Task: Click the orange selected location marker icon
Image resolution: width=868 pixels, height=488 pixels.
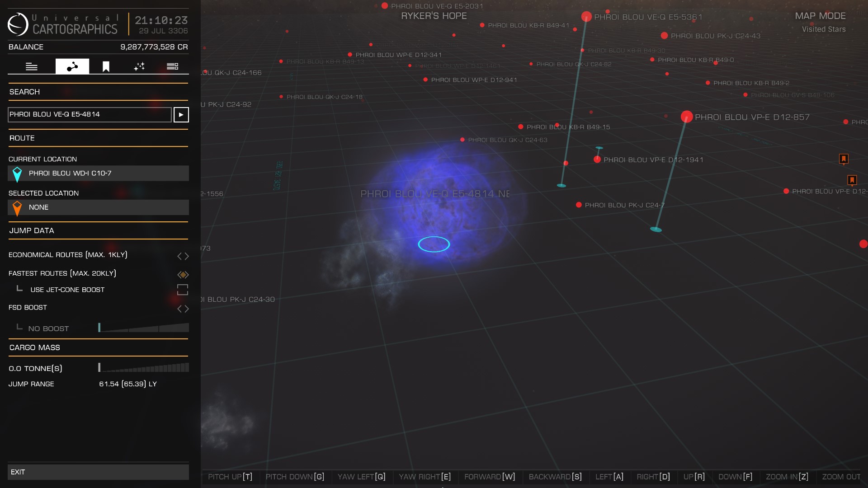Action: (x=17, y=208)
